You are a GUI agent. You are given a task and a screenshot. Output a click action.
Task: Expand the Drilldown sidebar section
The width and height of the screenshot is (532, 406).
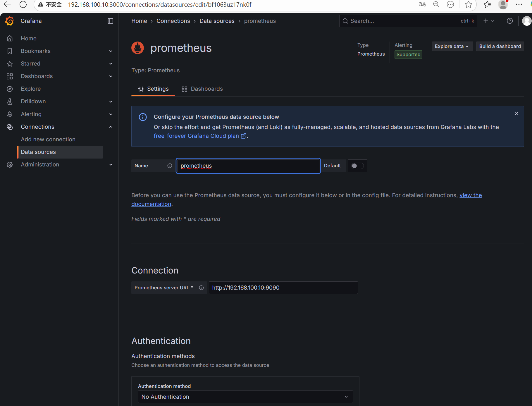111,102
